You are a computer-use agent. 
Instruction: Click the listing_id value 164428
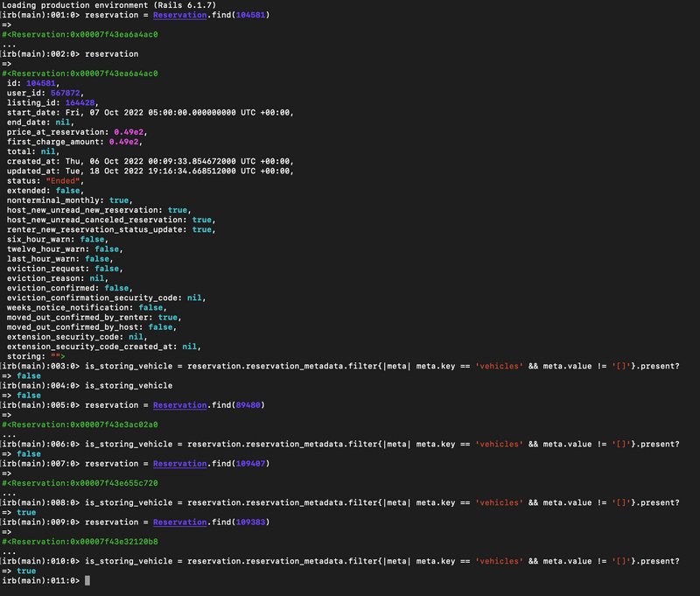[x=80, y=102]
